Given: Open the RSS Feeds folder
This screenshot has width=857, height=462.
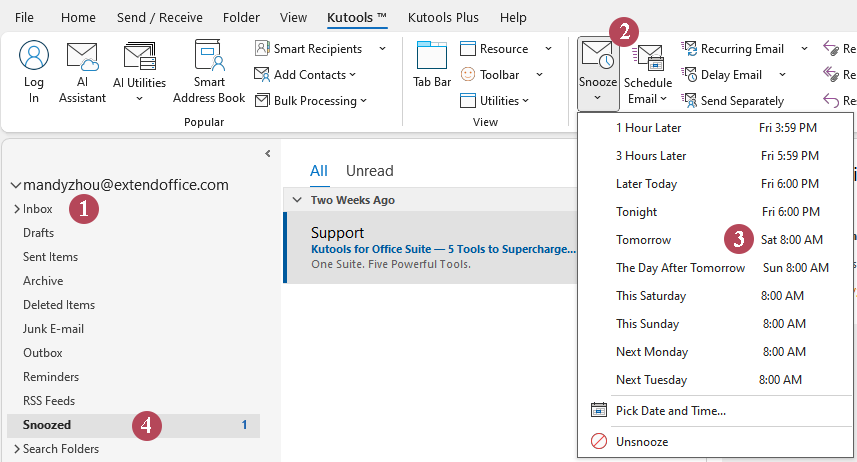Looking at the screenshot, I should 49,401.
